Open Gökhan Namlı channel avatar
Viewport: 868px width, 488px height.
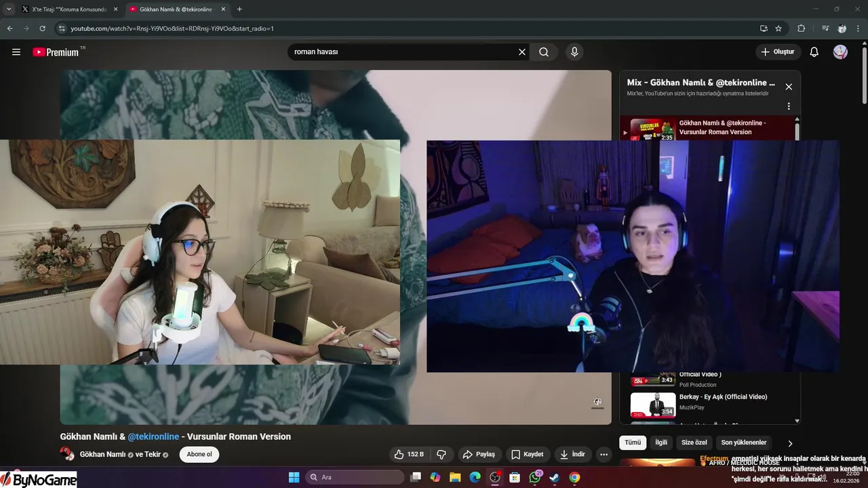tap(67, 454)
